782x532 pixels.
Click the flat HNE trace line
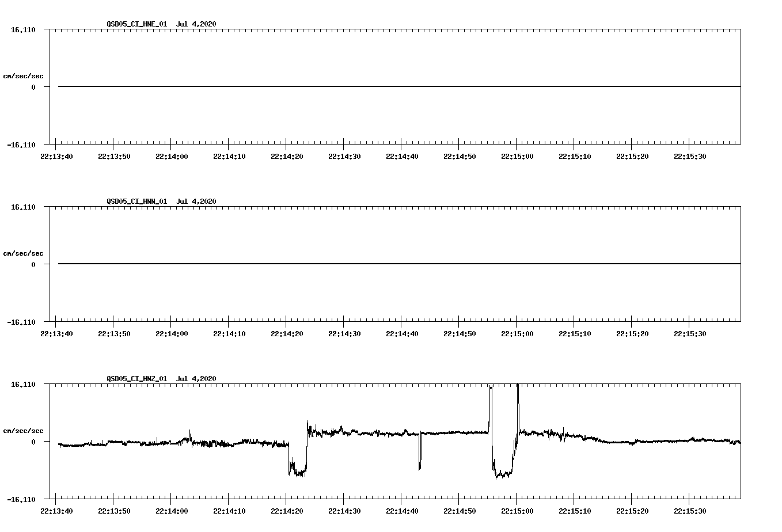coord(399,86)
